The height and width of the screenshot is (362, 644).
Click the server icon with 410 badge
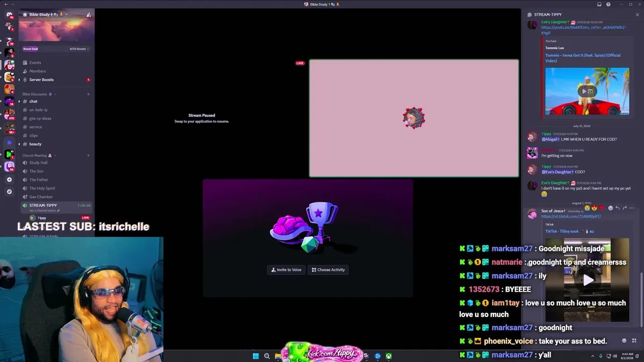9,115
